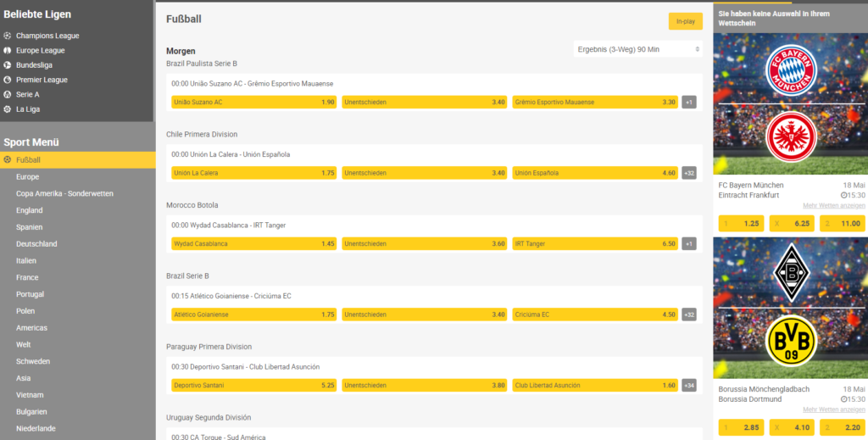The width and height of the screenshot is (868, 440).
Task: Click the ball icon beside Bundesliga
Action: click(7, 65)
